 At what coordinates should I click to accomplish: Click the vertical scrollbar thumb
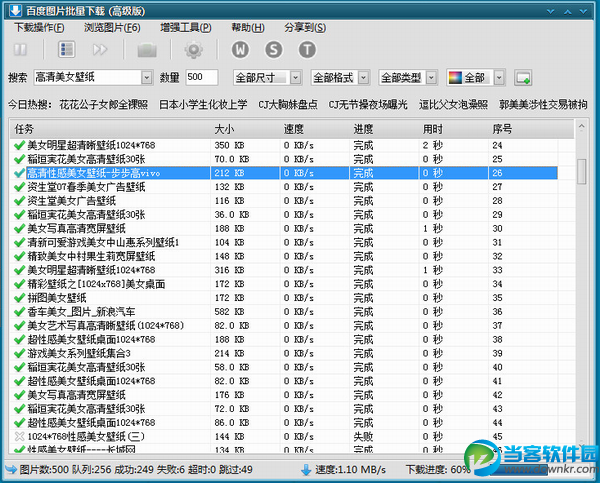(582, 171)
